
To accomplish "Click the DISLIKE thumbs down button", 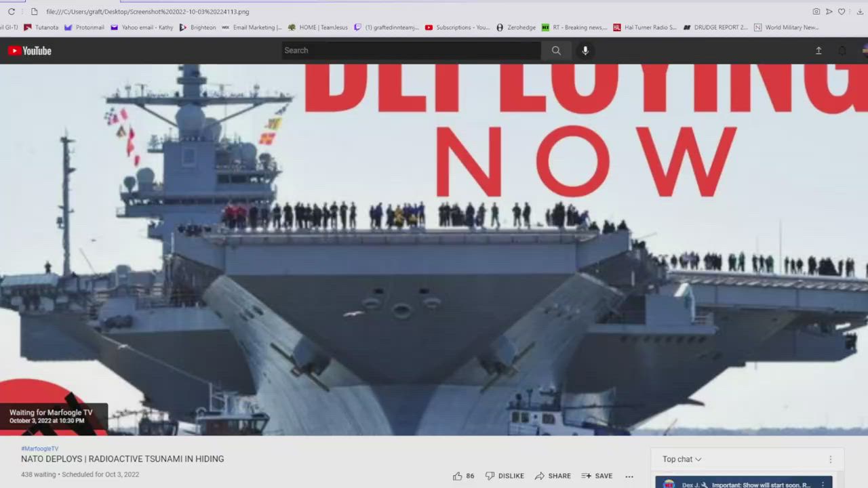I will (505, 476).
